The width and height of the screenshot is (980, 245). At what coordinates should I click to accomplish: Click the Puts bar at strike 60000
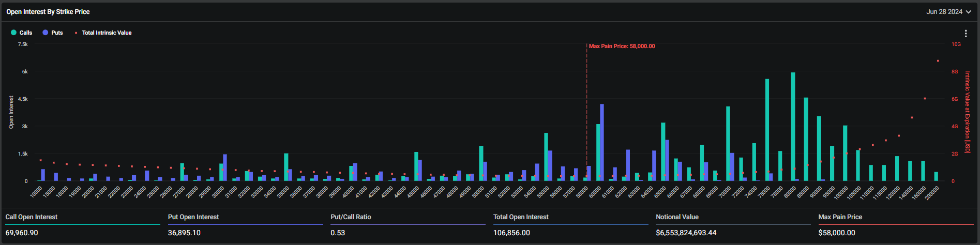coord(602,142)
